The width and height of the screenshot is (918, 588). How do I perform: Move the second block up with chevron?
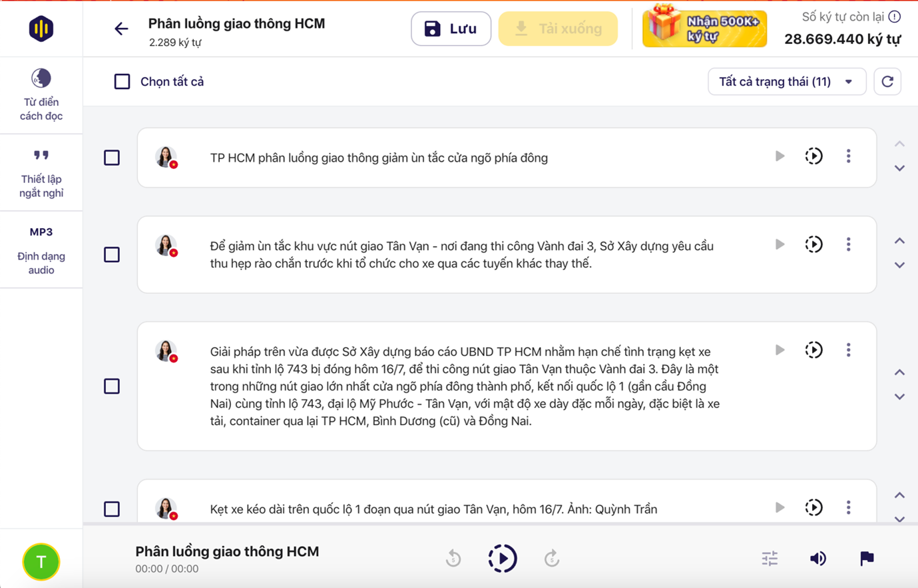click(899, 241)
